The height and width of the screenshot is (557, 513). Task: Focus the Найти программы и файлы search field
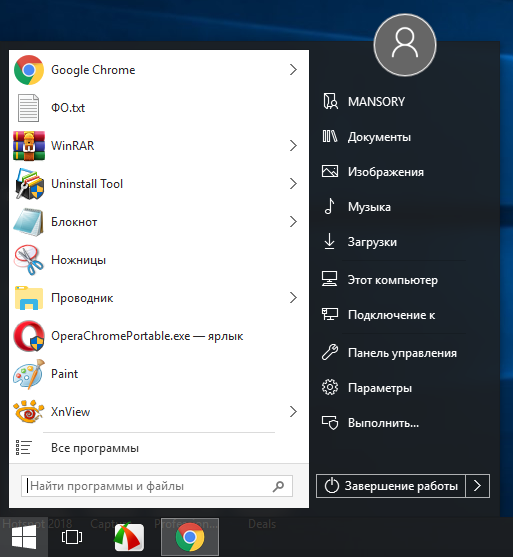click(157, 486)
